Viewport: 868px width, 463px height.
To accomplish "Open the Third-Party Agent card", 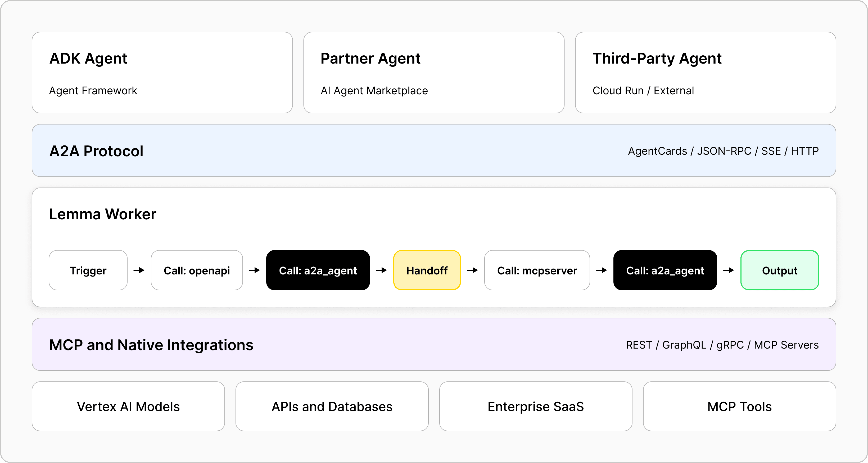I will pos(705,73).
